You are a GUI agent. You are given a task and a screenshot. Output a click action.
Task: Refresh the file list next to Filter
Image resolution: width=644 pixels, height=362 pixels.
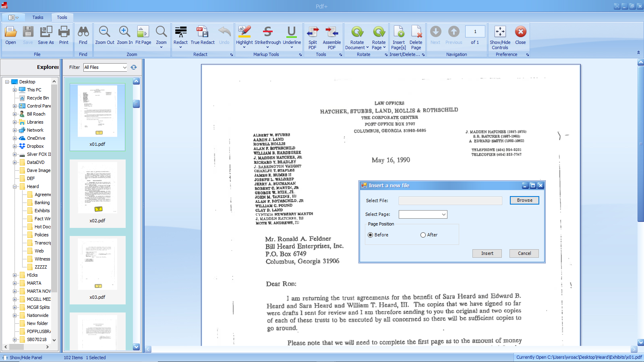(134, 67)
